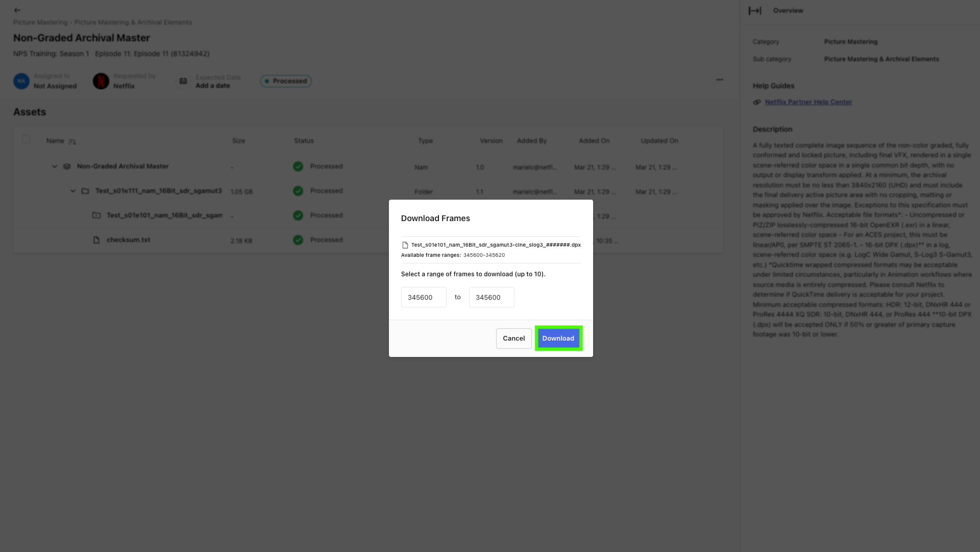Click the Picture Mastering breadcrumb text
The width and height of the screenshot is (980, 552).
[x=39, y=22]
